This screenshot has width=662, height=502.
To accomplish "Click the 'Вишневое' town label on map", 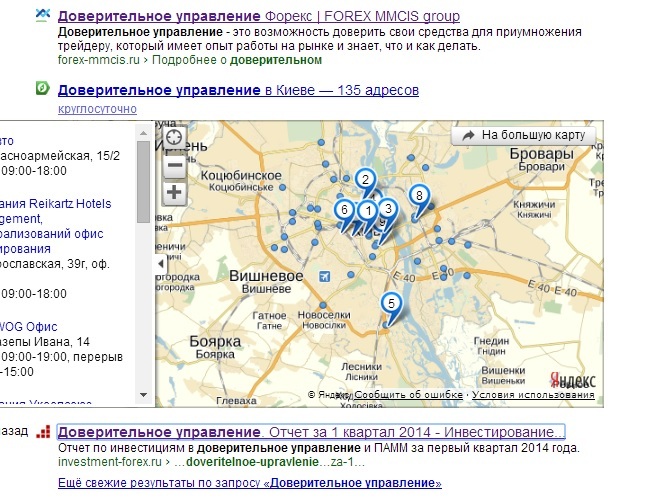I will (x=266, y=276).
